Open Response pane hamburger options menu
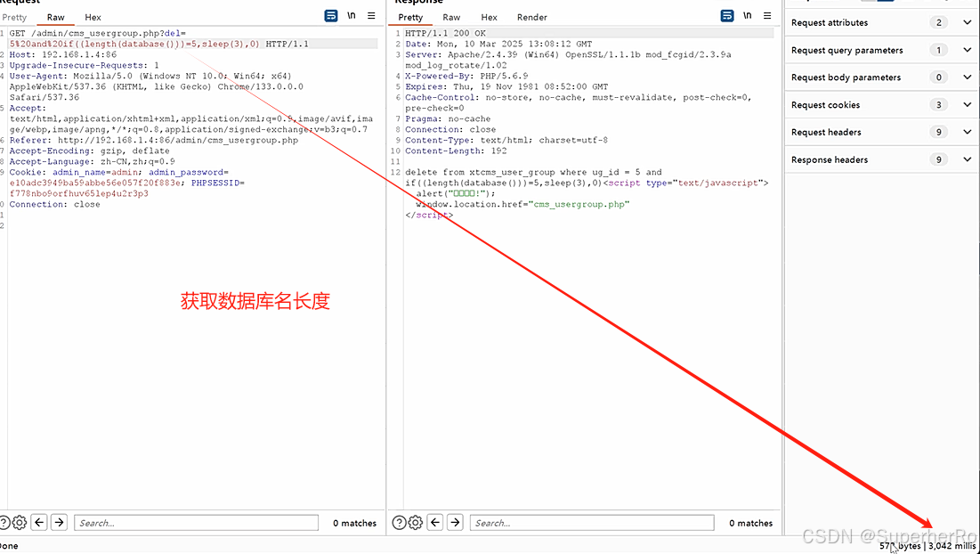 (767, 16)
